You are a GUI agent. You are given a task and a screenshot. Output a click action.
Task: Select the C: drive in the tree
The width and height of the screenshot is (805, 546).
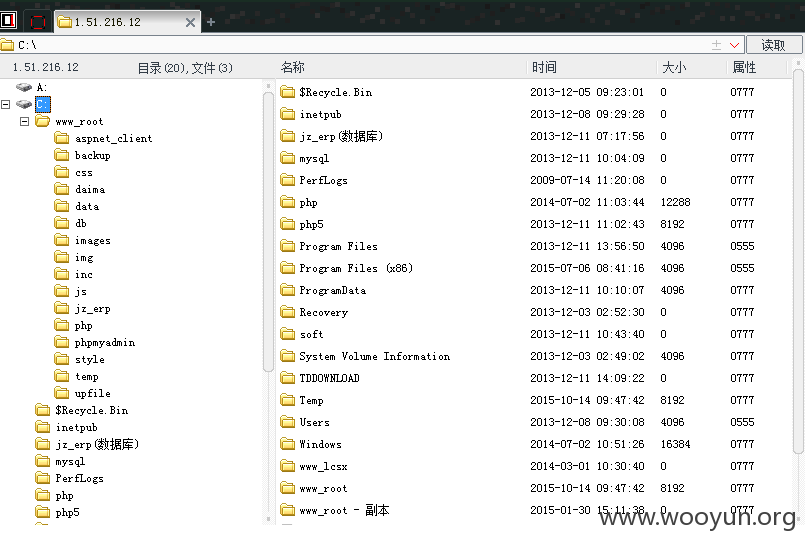[x=43, y=104]
